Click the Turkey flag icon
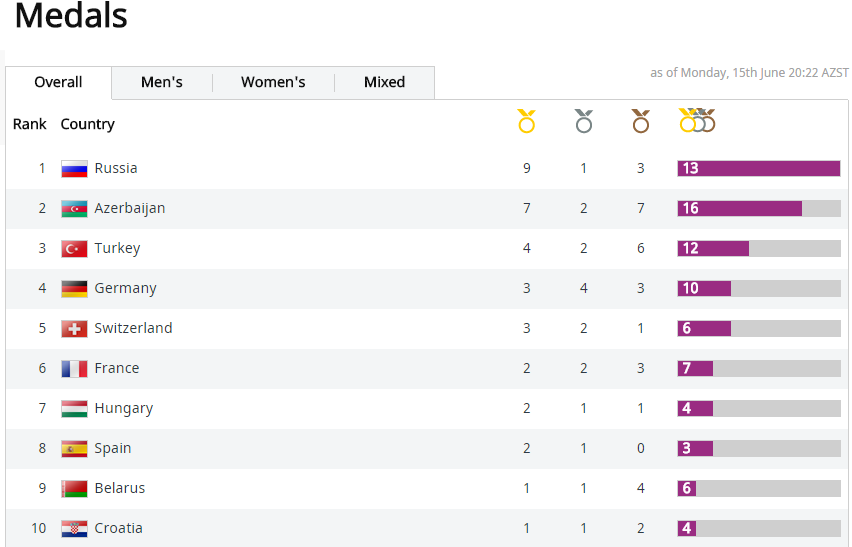The height and width of the screenshot is (547, 852). pyautogui.click(x=74, y=249)
